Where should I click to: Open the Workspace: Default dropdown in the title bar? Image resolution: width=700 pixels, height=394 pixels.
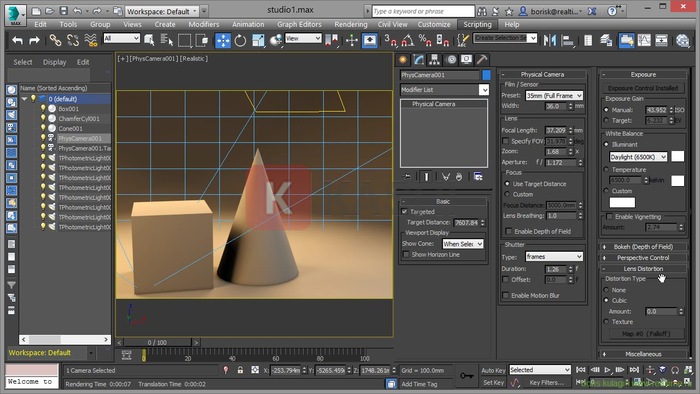point(162,11)
